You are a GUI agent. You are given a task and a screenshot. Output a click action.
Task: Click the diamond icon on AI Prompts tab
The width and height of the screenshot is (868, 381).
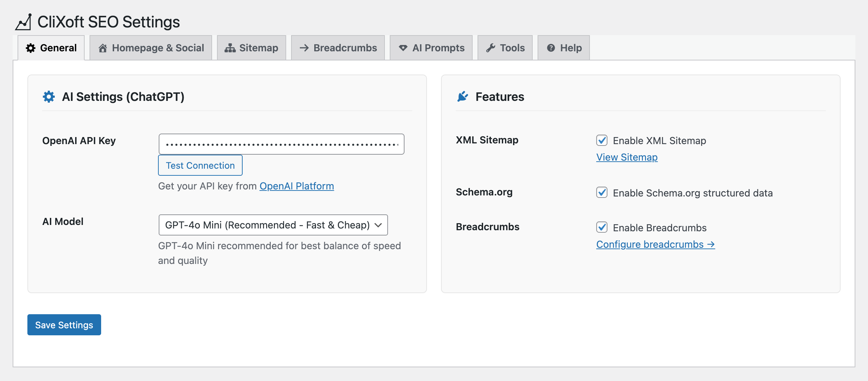click(x=403, y=48)
